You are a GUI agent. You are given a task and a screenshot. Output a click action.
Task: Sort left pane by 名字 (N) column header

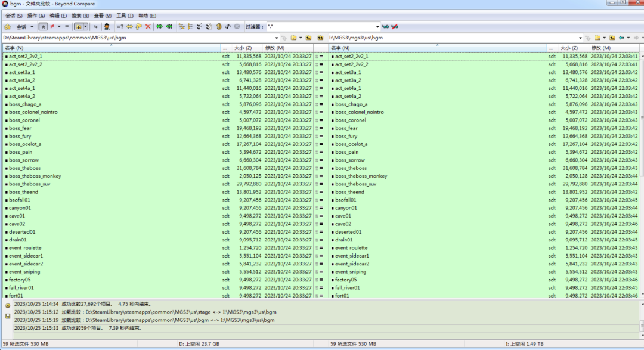pyautogui.click(x=112, y=48)
